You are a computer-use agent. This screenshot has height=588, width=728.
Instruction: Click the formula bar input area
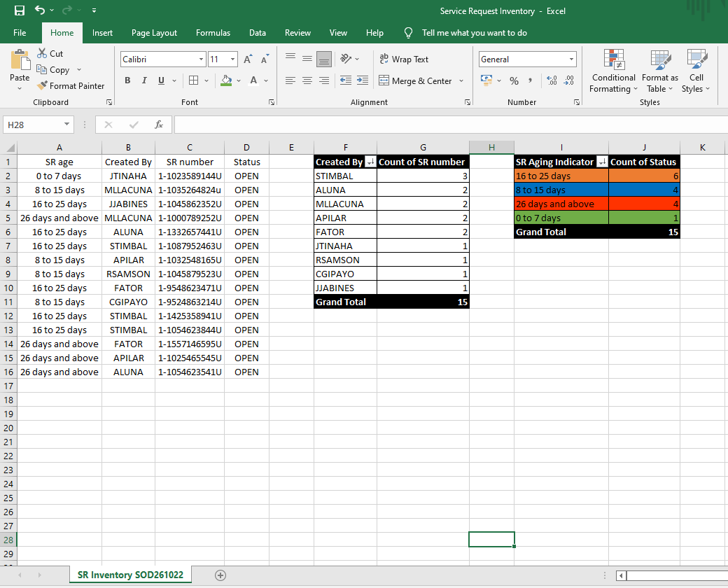pos(450,125)
